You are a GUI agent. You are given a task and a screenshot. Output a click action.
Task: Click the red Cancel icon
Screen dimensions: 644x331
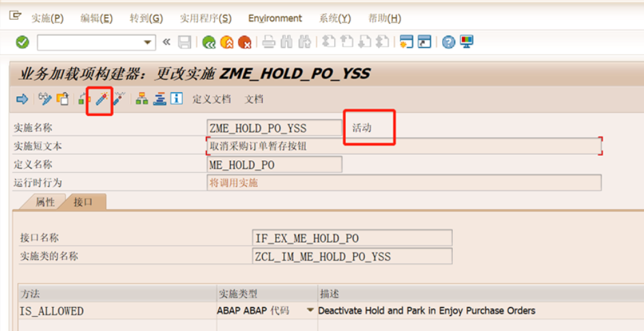[x=244, y=42]
